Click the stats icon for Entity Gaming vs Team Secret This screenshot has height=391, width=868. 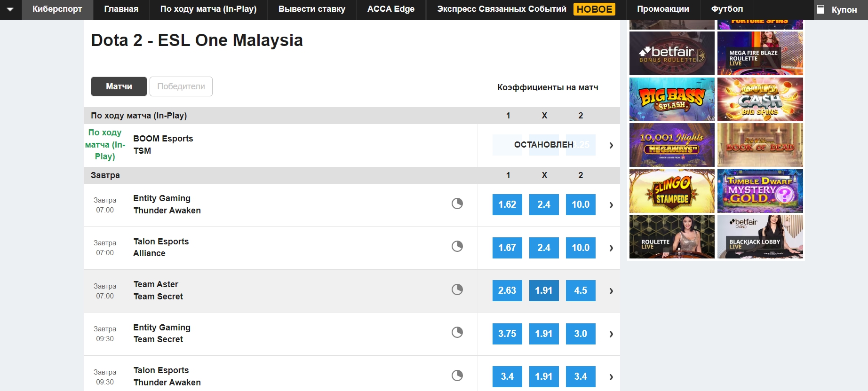[x=457, y=332]
